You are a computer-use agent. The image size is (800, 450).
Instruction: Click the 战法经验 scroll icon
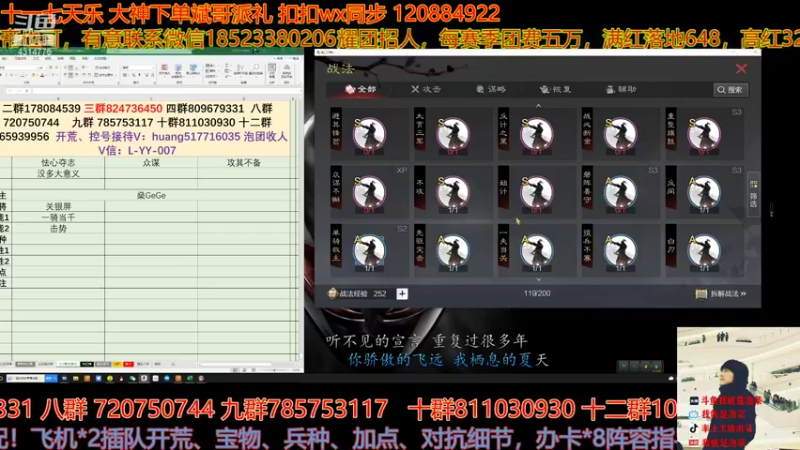tap(332, 293)
